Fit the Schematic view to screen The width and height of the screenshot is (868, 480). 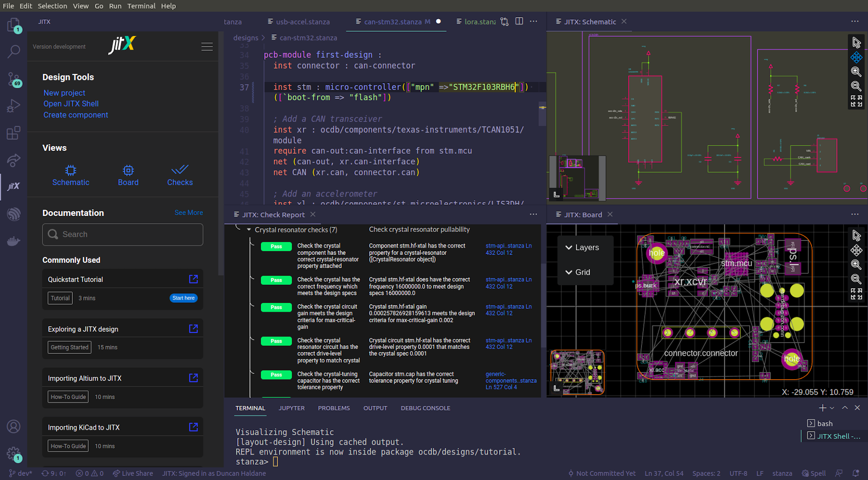[856, 101]
